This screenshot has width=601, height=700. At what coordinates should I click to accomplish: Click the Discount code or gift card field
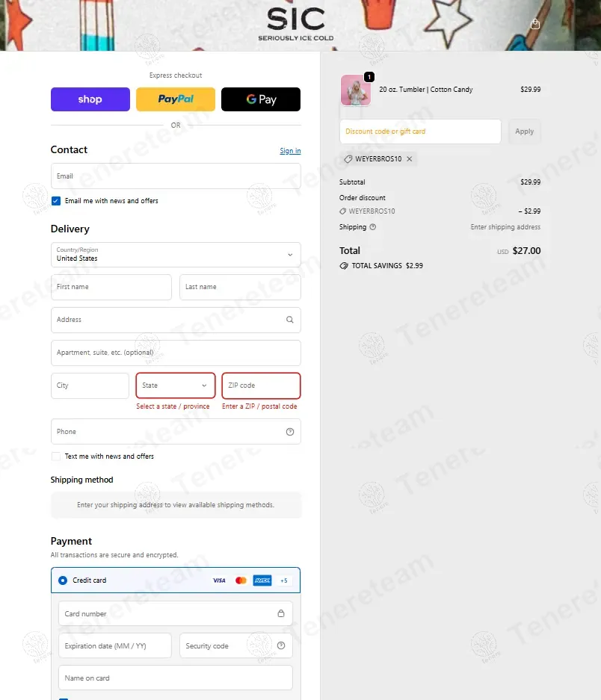[420, 131]
